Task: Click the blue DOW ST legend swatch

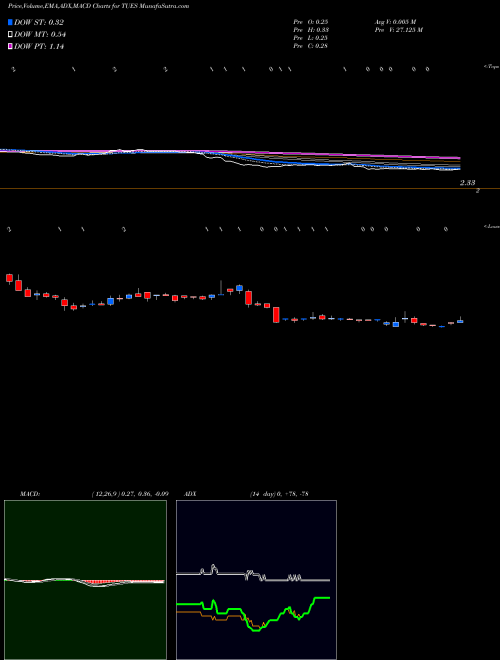Action: (10, 22)
